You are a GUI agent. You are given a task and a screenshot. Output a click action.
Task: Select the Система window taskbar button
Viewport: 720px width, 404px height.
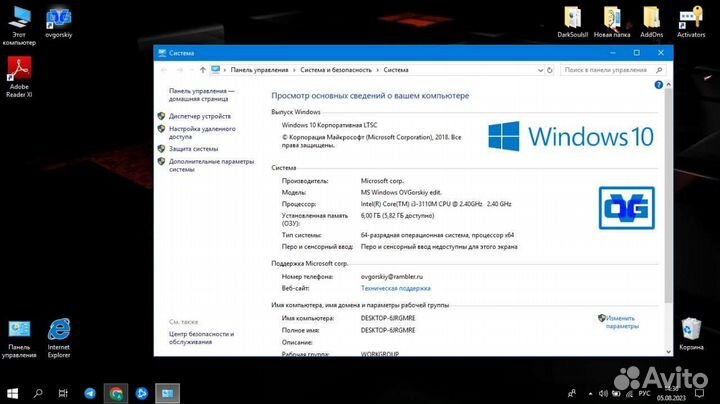[x=167, y=393]
